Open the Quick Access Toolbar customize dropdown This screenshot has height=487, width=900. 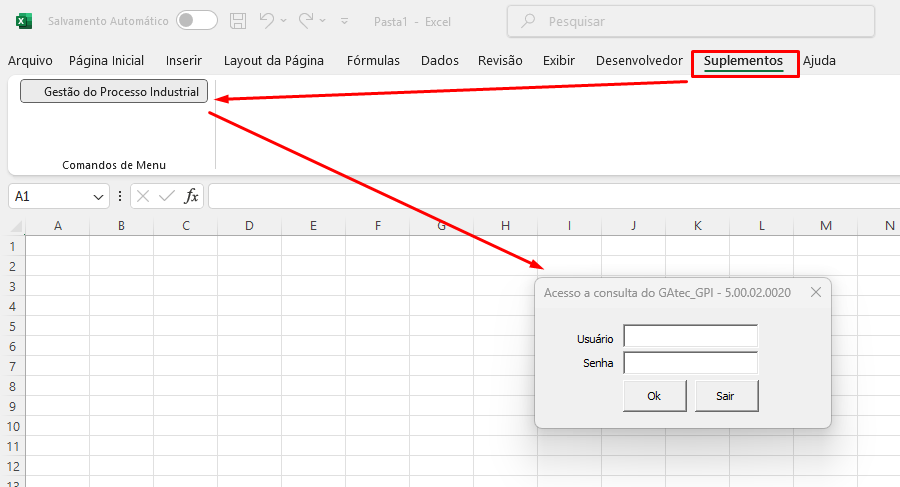pos(345,20)
